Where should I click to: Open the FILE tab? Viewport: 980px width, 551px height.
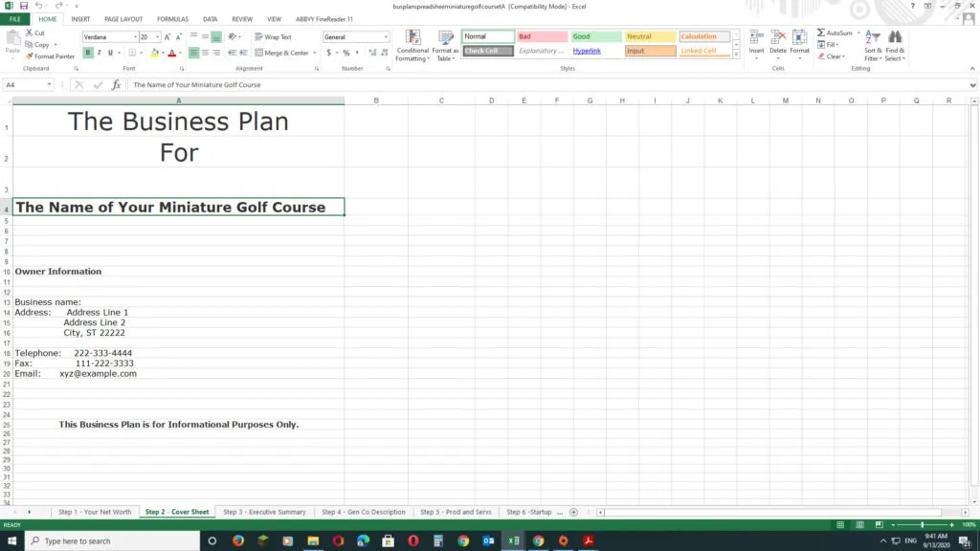pyautogui.click(x=15, y=19)
